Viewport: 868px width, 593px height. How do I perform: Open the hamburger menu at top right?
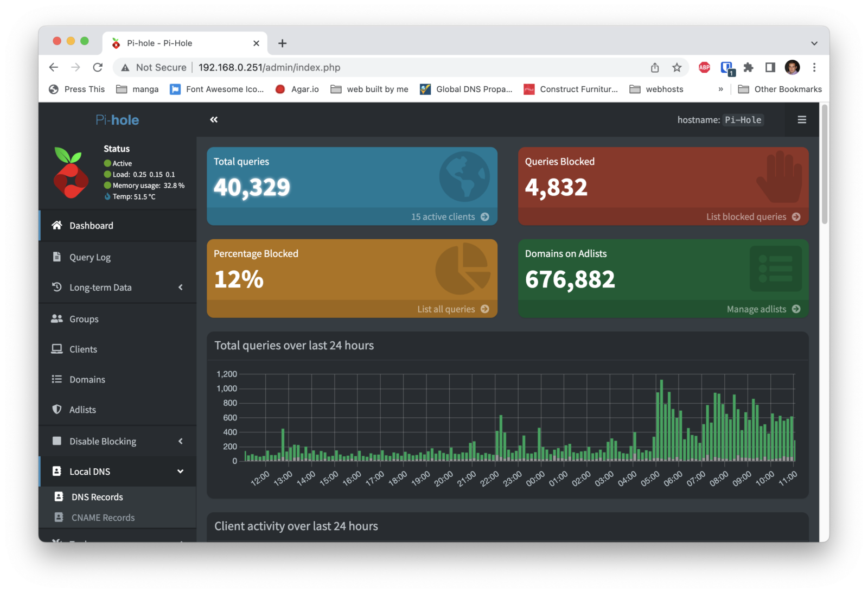click(801, 120)
